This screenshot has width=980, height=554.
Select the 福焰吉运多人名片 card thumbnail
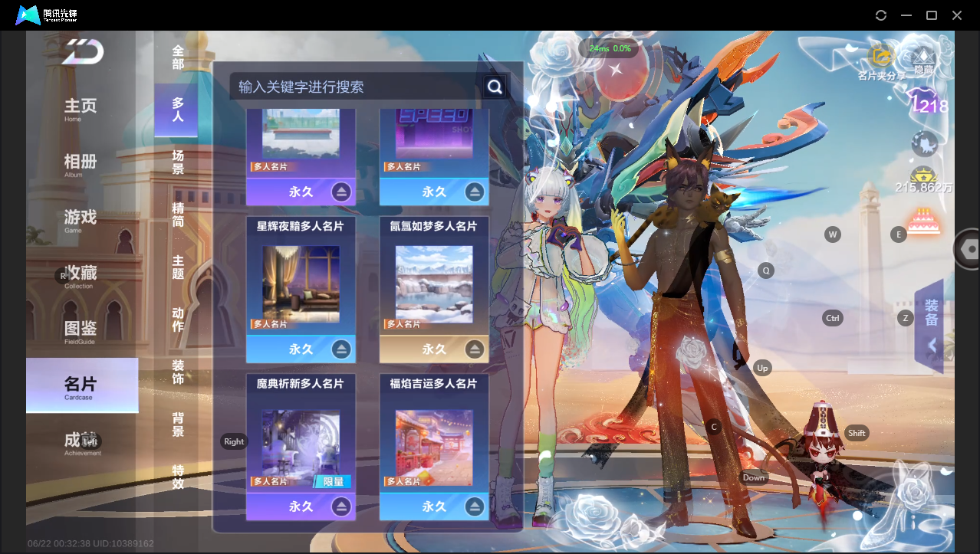[434, 448]
